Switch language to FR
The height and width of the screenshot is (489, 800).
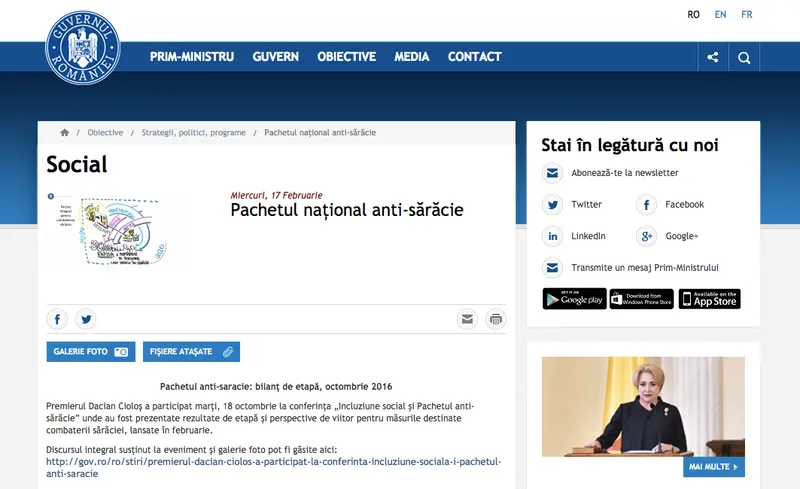pyautogui.click(x=747, y=15)
